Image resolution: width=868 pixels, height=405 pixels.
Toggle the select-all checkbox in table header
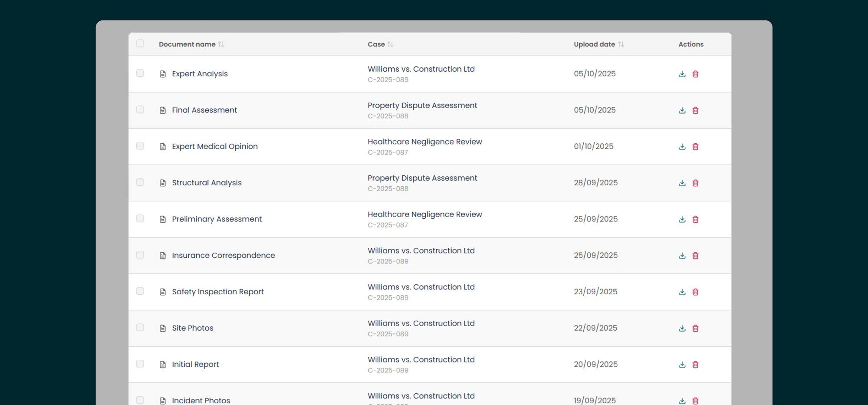coord(140,43)
